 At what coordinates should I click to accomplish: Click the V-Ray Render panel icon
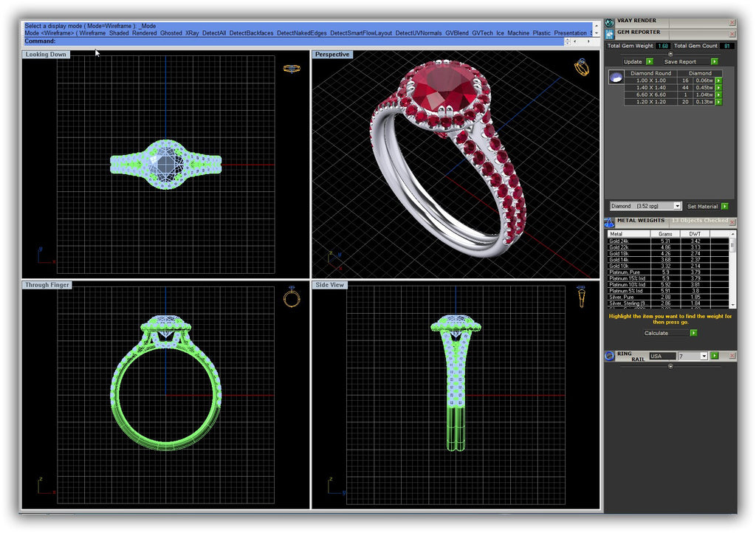[x=609, y=22]
